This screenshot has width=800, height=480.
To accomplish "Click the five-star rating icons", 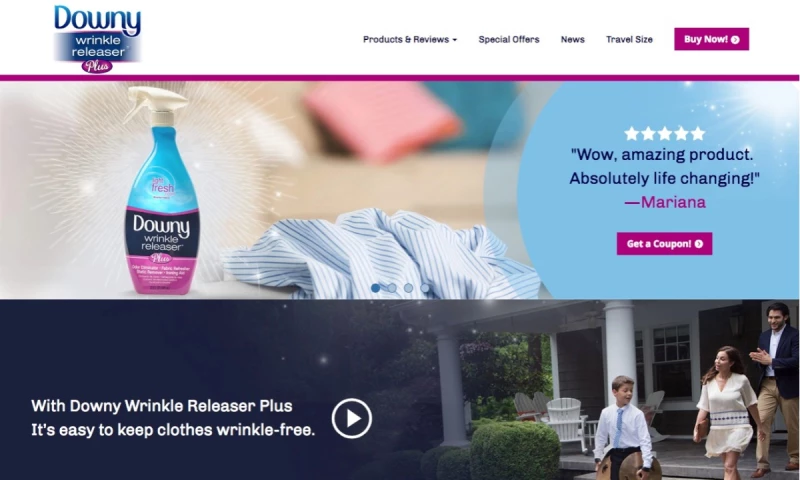I will coord(664,134).
